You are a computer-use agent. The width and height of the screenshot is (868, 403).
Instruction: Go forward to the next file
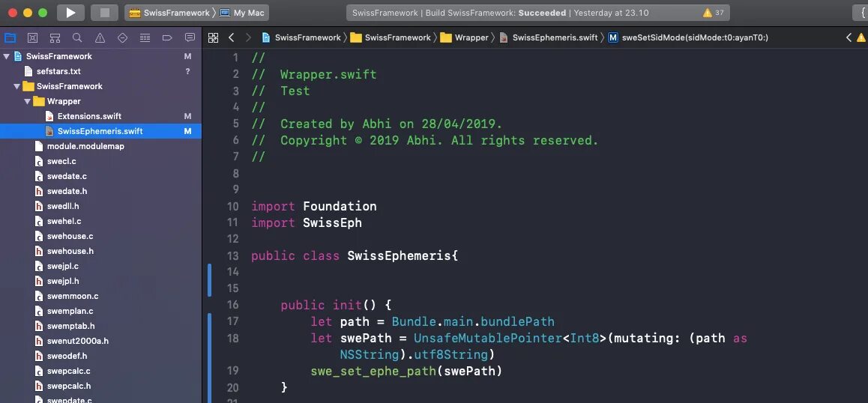point(248,37)
